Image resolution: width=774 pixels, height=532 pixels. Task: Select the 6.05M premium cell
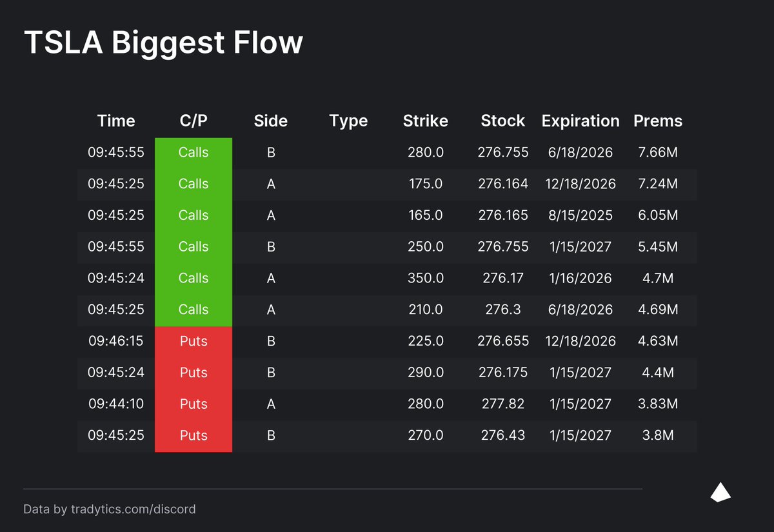pos(658,215)
